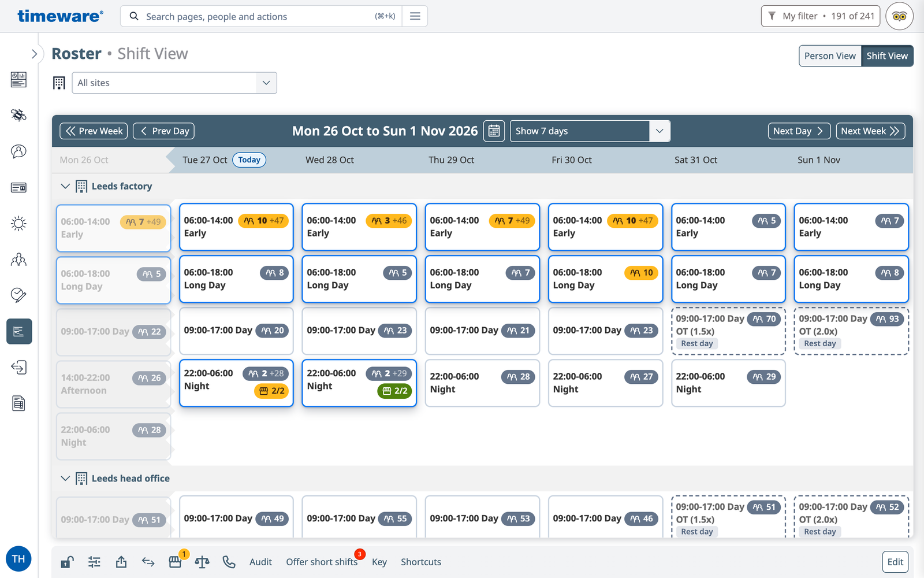Open the Key legend
Viewport: 924px width, 578px height.
click(379, 562)
